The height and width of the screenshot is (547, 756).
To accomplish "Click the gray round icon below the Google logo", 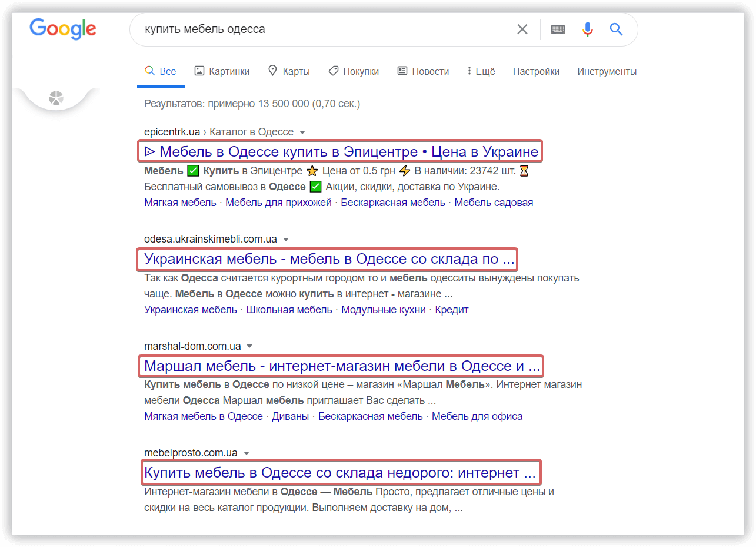I will (56, 98).
